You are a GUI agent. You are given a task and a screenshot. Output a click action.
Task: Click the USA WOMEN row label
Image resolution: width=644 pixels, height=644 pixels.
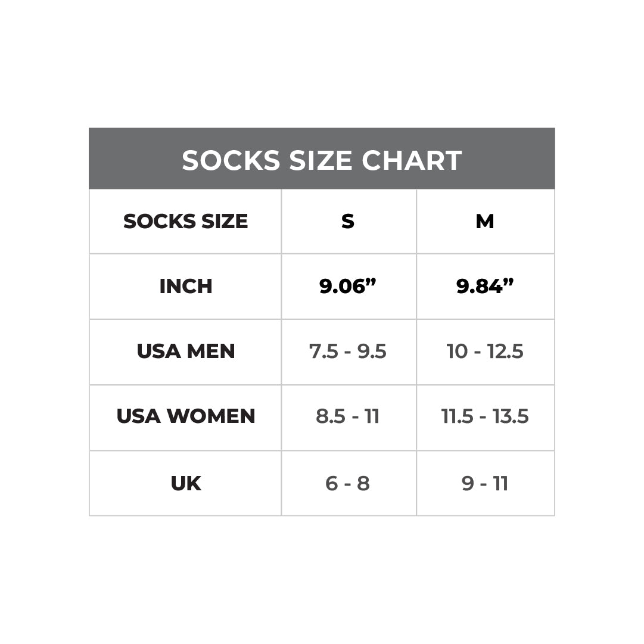click(185, 416)
